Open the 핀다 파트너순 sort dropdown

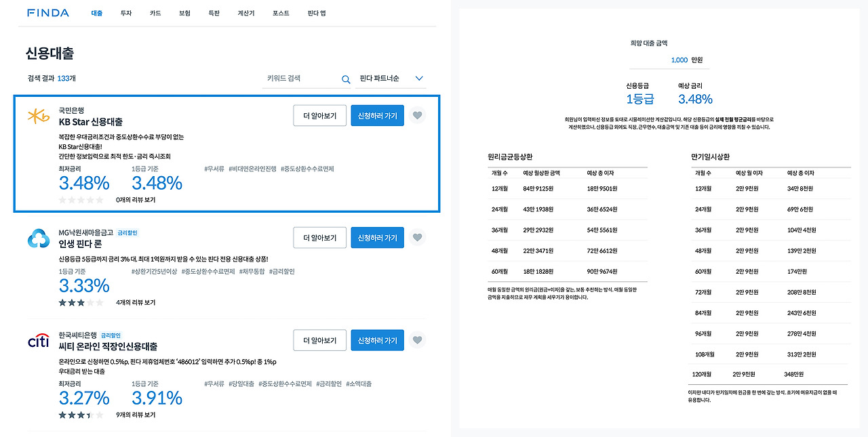pos(391,79)
